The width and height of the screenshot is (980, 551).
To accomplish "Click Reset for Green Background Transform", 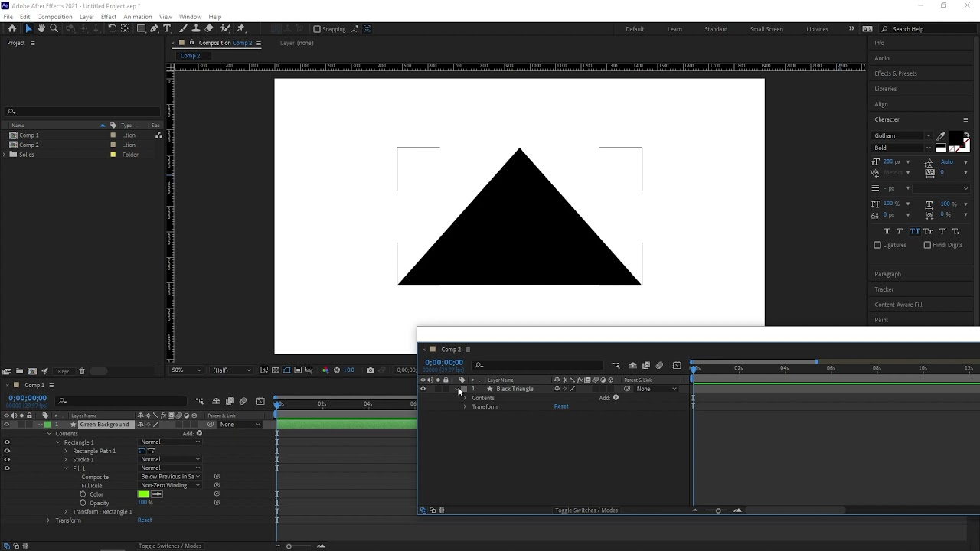I will [145, 520].
